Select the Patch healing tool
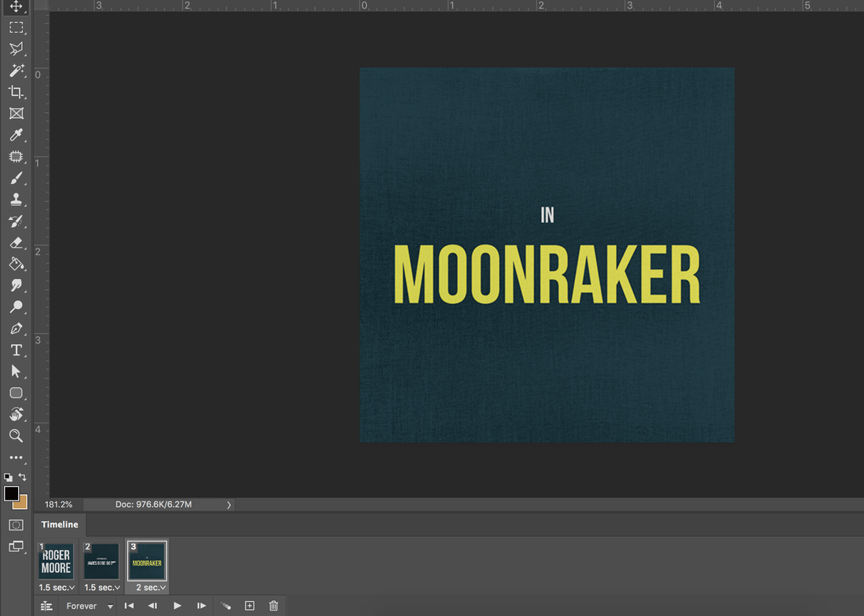Image resolution: width=864 pixels, height=616 pixels. point(16,156)
